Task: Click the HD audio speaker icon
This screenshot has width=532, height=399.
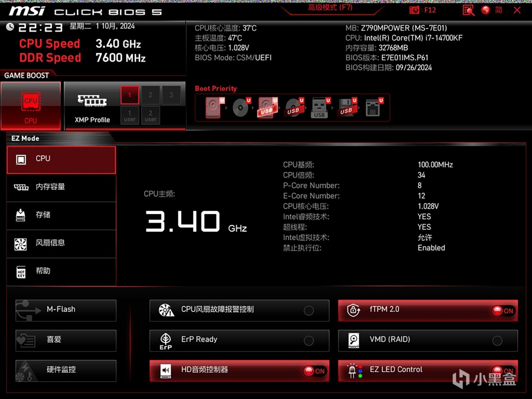Action: [x=165, y=371]
